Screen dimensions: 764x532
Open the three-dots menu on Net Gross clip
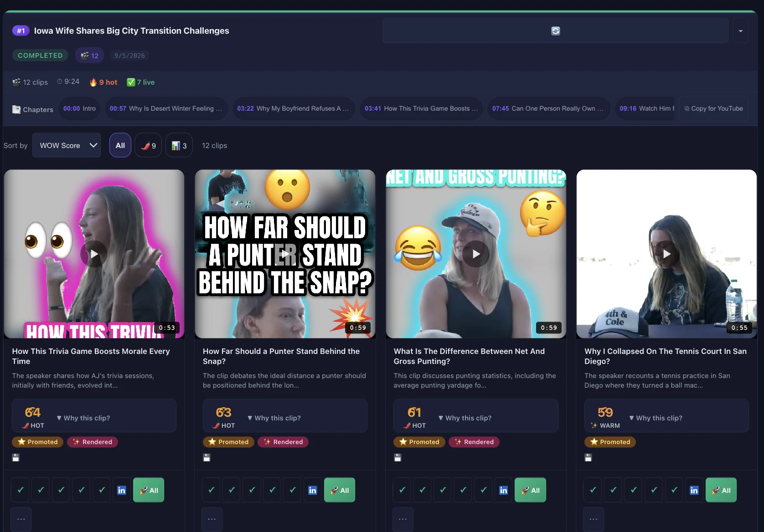[403, 519]
